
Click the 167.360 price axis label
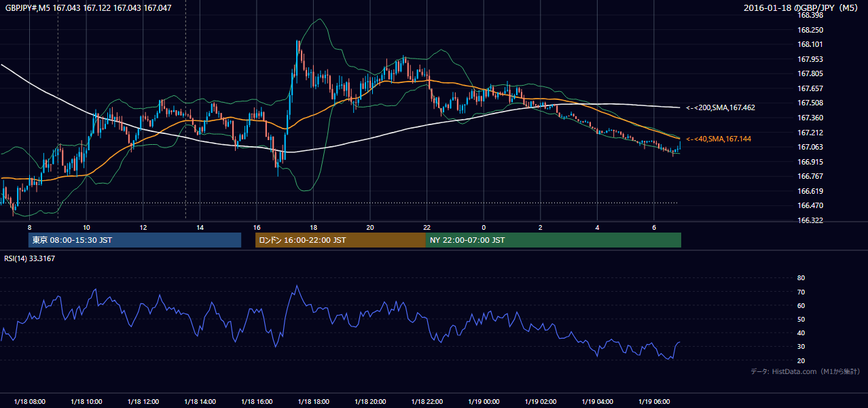[810, 118]
